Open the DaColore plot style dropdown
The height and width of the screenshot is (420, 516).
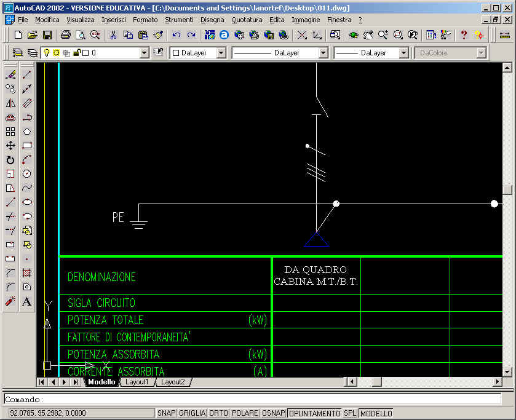click(x=481, y=53)
